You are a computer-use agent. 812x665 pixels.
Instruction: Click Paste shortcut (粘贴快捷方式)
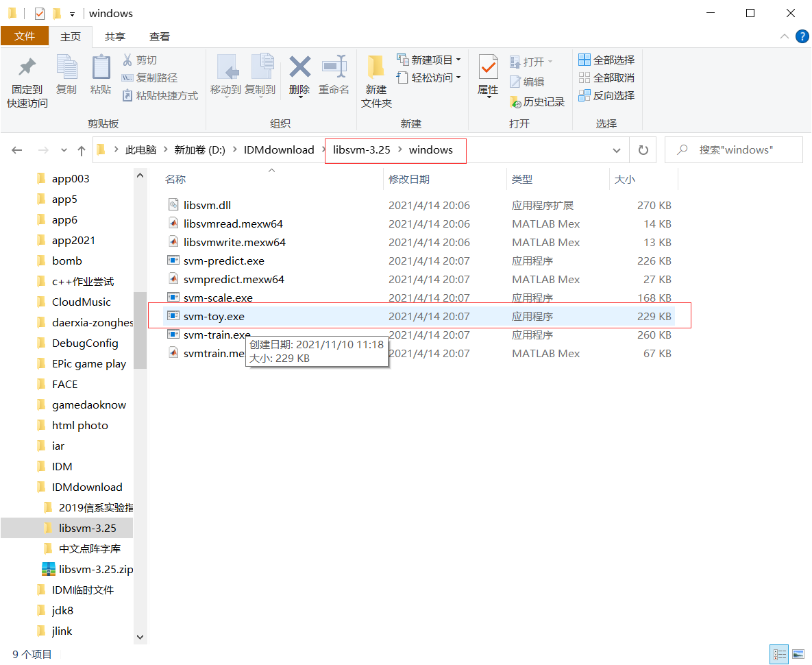tap(160, 96)
